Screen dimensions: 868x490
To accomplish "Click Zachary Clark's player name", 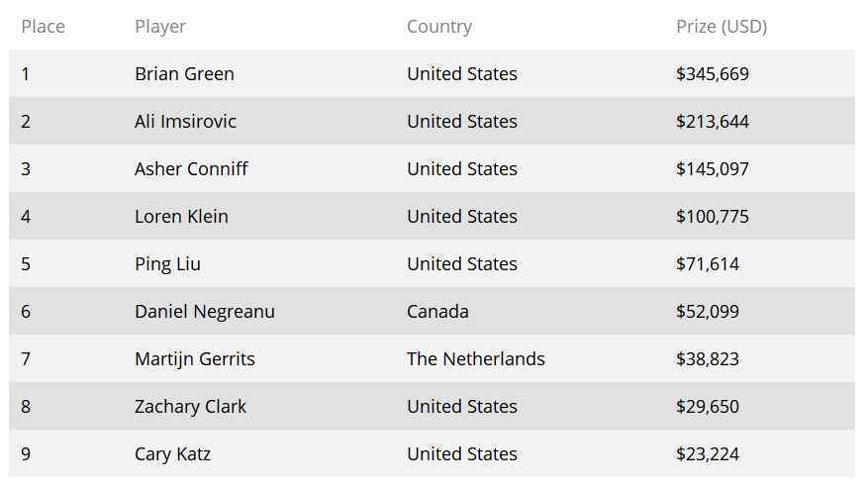I will click(190, 407).
